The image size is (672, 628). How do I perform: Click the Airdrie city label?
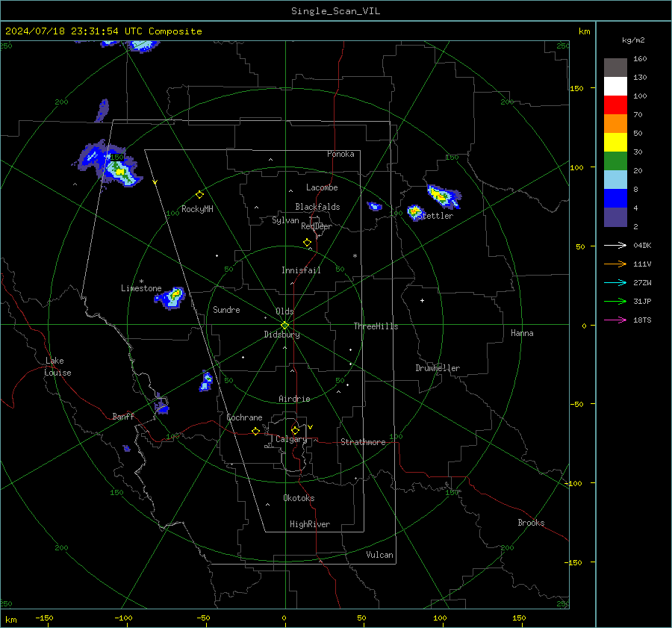294,399
